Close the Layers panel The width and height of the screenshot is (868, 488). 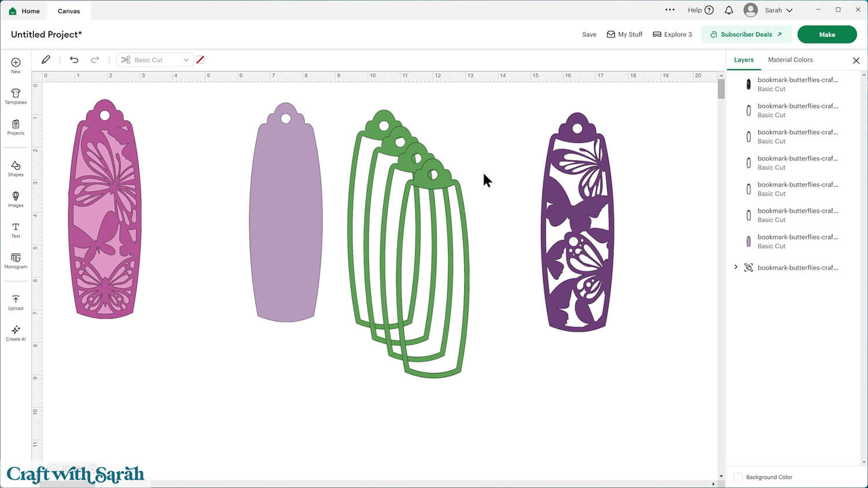point(856,60)
